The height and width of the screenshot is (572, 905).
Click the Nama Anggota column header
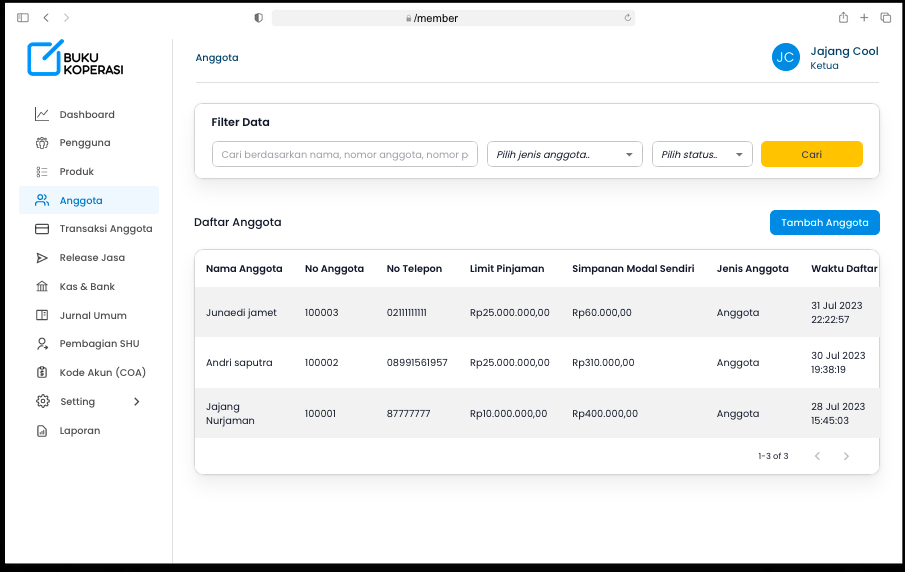[x=244, y=269]
